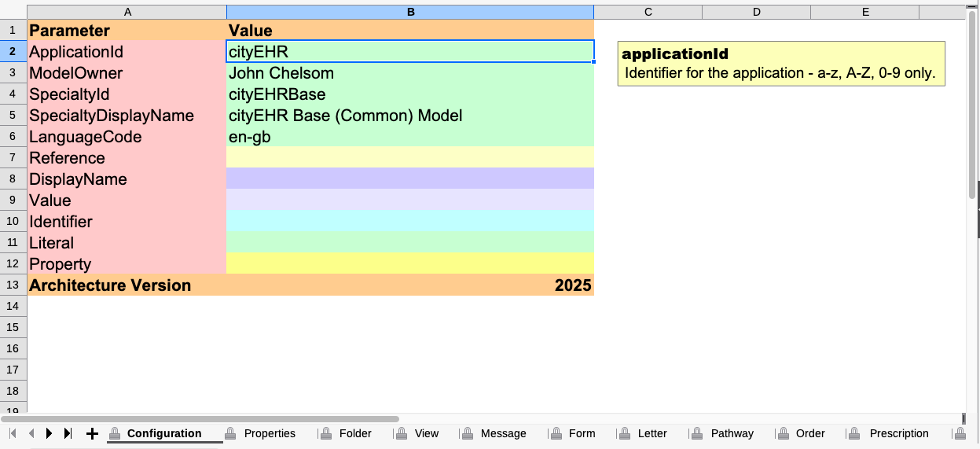
Task: Select the Property label cell
Action: (x=127, y=264)
